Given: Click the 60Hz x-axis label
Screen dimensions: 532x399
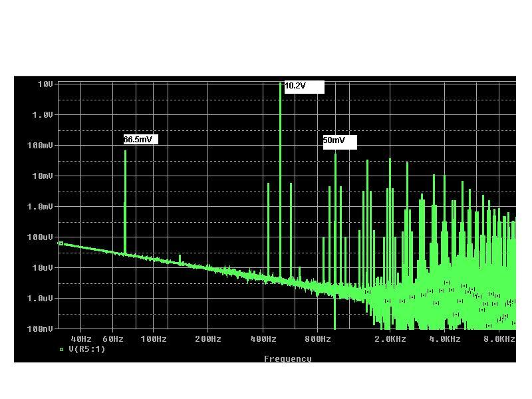Looking at the screenshot, I should (113, 339).
